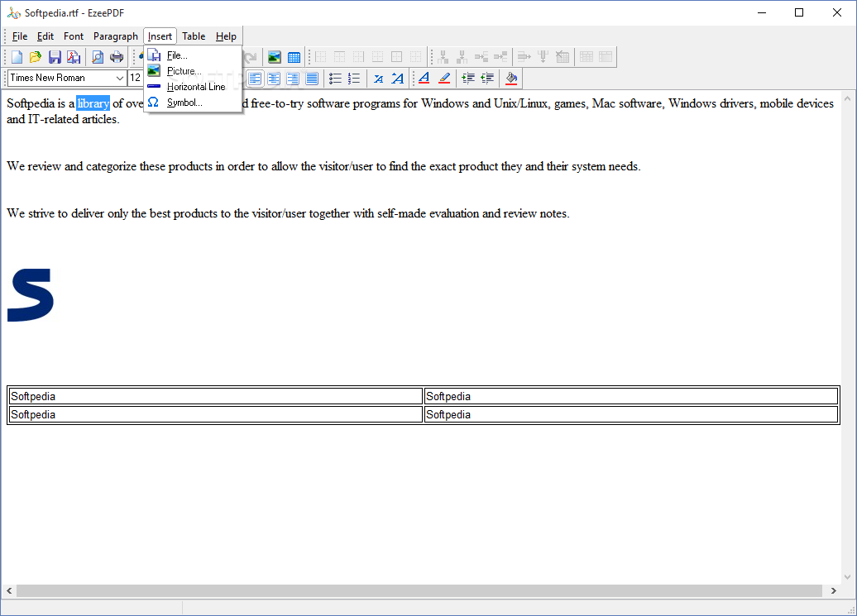The image size is (857, 616).
Task: Click the Print icon
Action: pyautogui.click(x=117, y=57)
